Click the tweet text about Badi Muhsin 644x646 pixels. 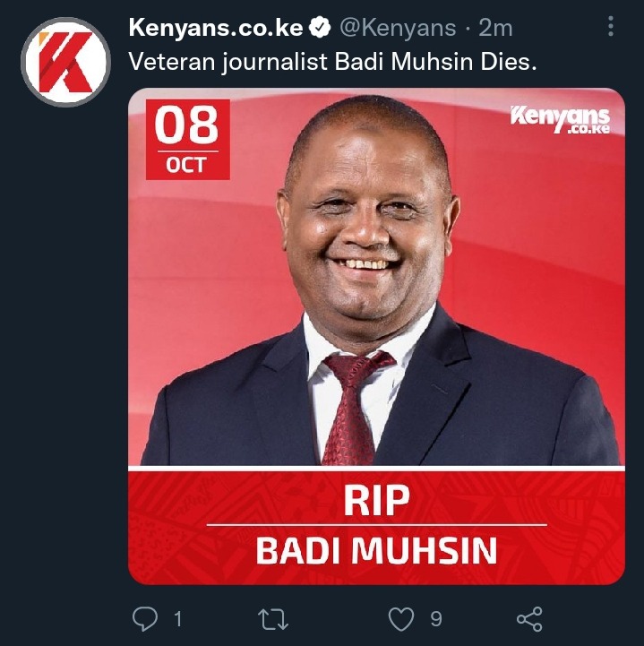(x=332, y=62)
